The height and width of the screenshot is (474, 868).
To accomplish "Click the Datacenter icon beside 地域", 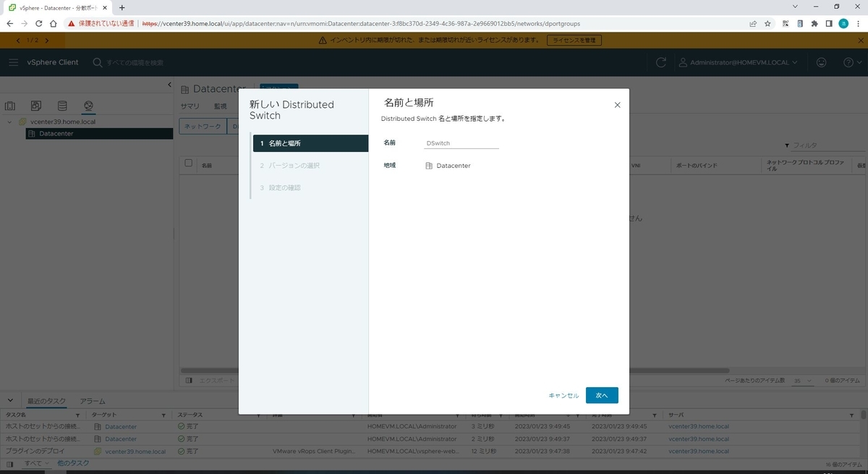I will pyautogui.click(x=430, y=166).
